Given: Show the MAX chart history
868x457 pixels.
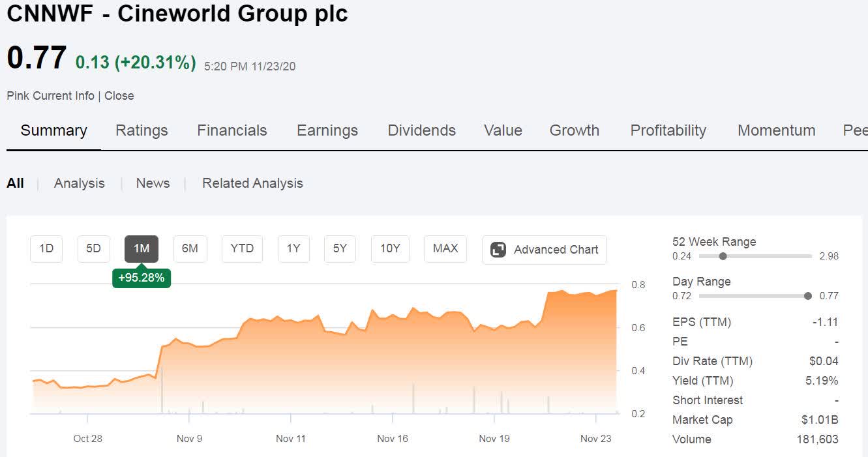Looking at the screenshot, I should pyautogui.click(x=445, y=249).
